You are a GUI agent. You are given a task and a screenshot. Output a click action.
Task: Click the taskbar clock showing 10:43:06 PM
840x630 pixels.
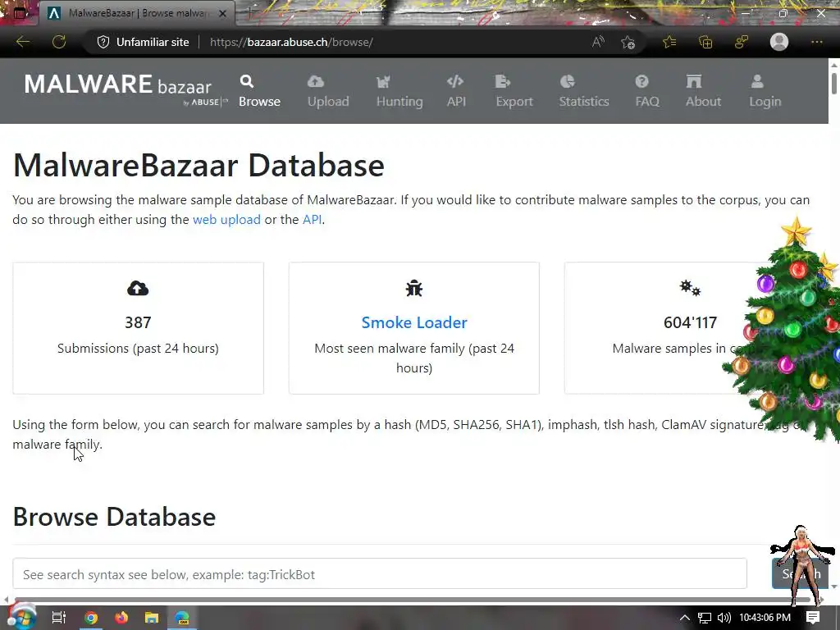pos(765,618)
